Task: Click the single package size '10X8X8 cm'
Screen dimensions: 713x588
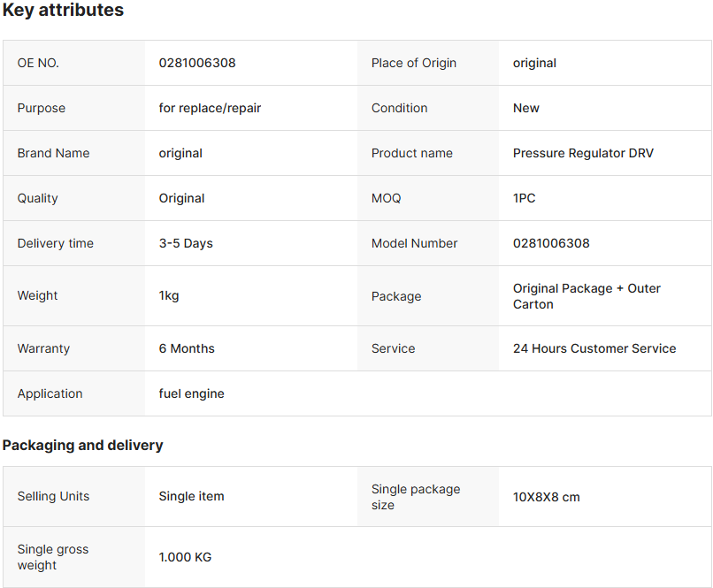Action: [x=546, y=497]
